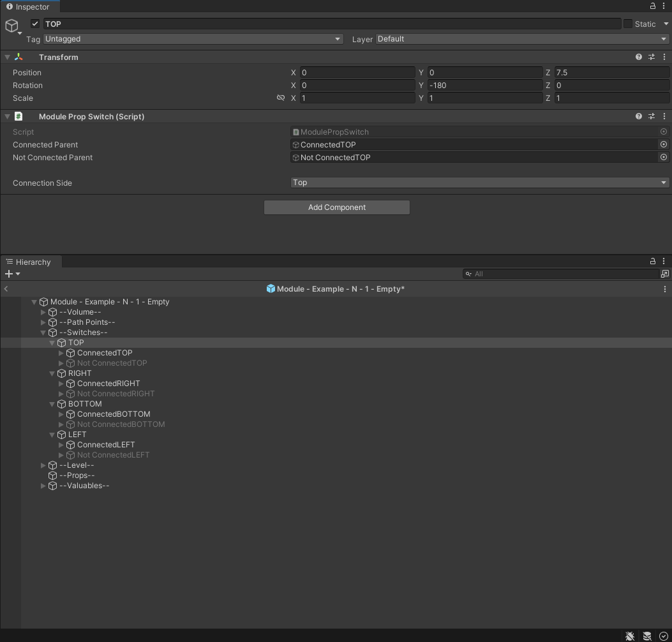Open the Transform more options (⋮) menu
Image resolution: width=672 pixels, height=642 pixels.
664,57
